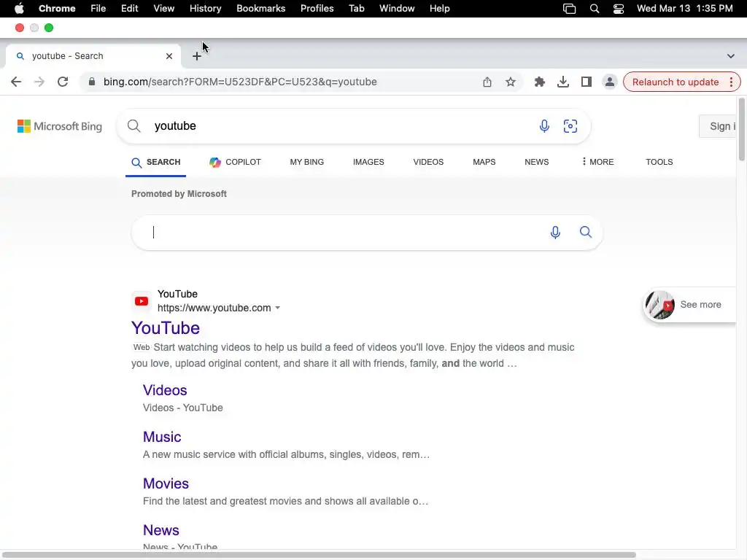747x560 pixels.
Task: Click the Chrome forward arrow
Action: tap(39, 82)
